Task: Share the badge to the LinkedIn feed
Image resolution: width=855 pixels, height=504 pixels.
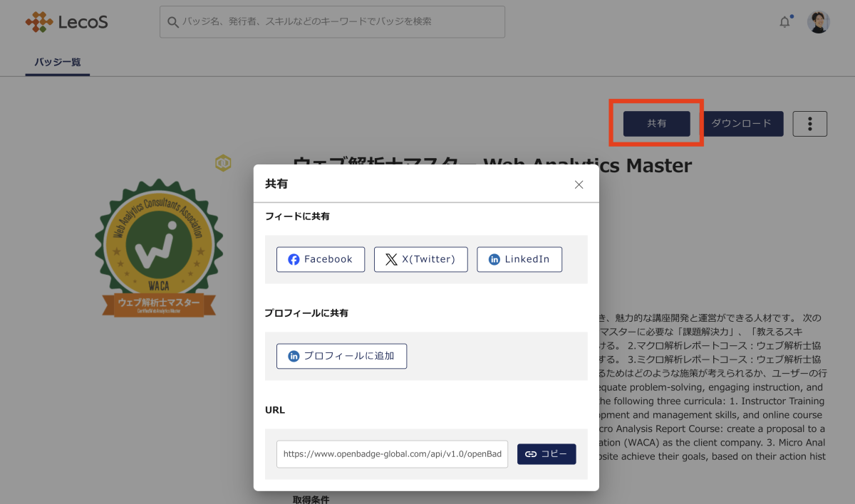Action: pos(519,259)
